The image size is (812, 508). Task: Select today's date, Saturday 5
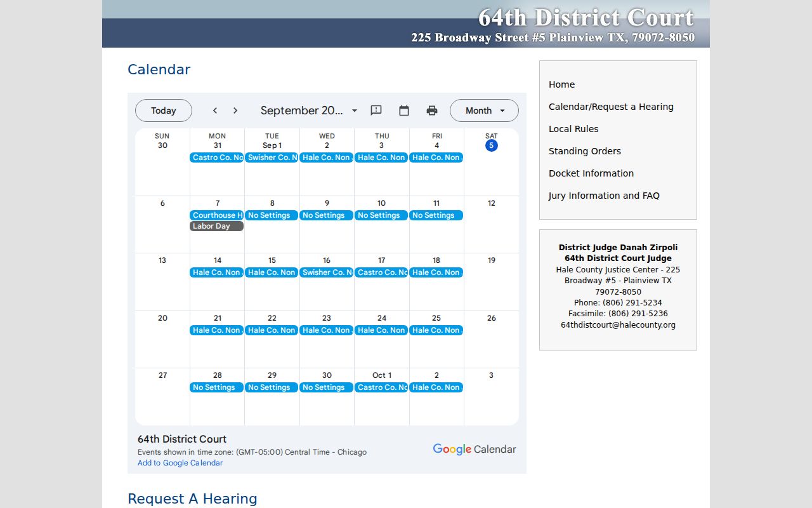[492, 145]
